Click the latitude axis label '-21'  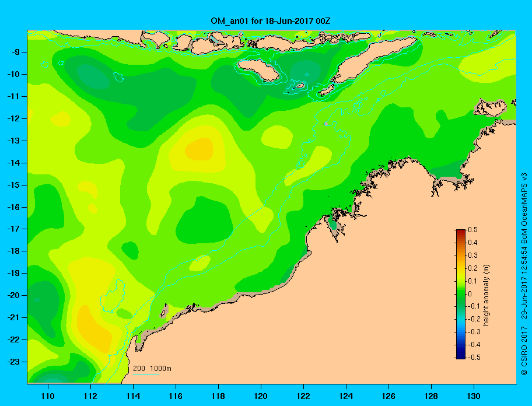pyautogui.click(x=14, y=317)
